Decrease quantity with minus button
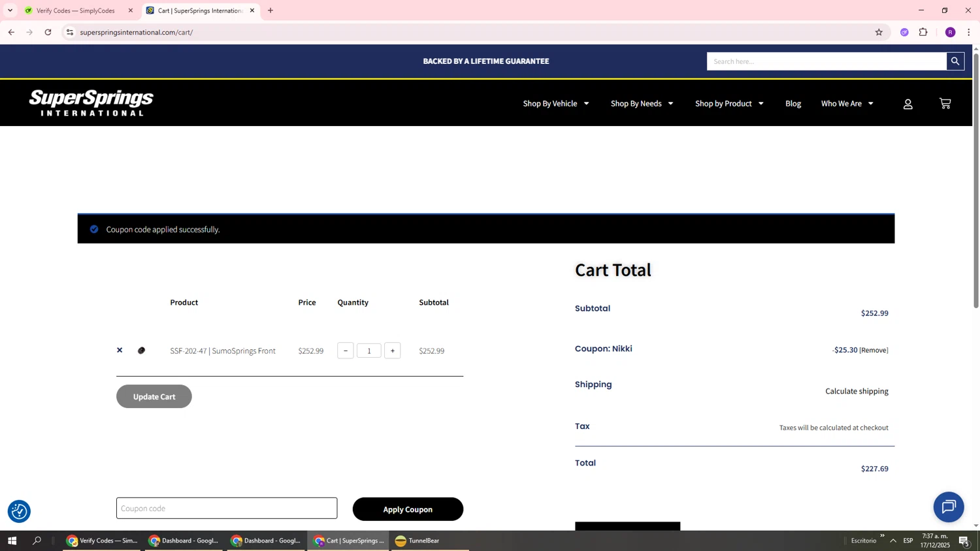The image size is (980, 551). [x=346, y=351]
